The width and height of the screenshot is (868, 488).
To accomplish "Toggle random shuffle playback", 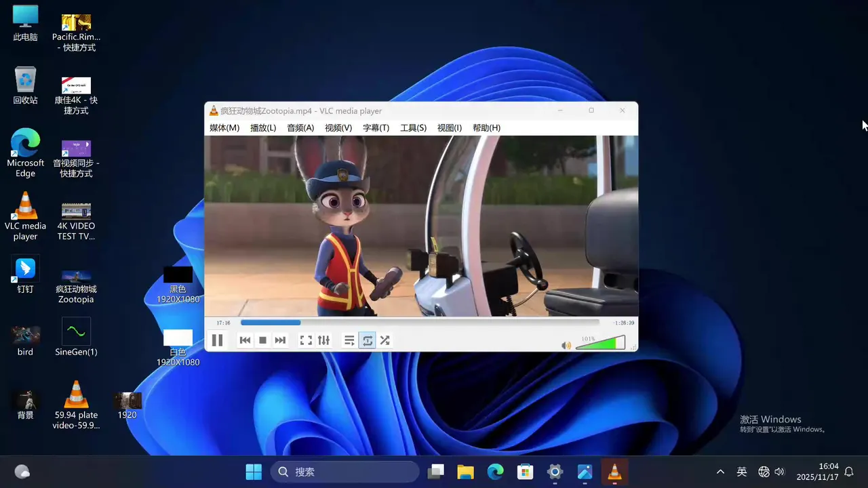I will tap(385, 340).
